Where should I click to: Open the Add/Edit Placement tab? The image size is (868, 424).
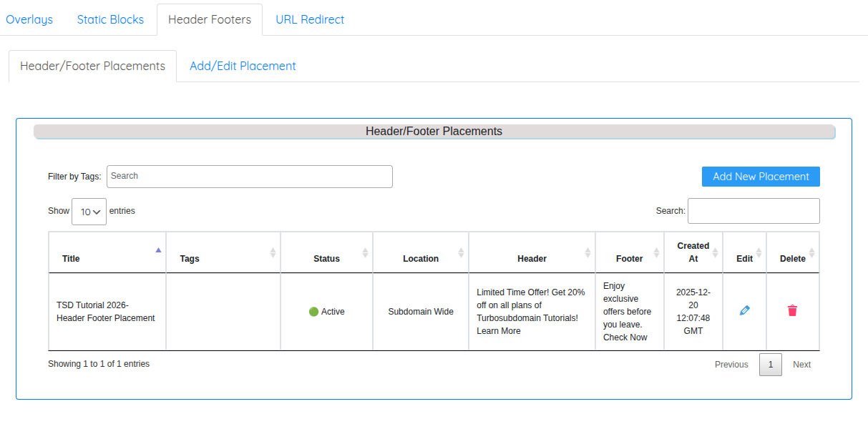click(x=243, y=66)
